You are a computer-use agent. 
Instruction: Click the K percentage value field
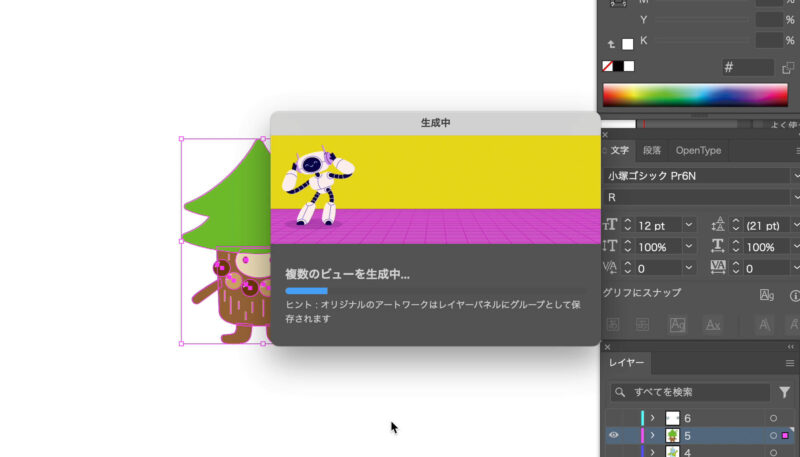[x=769, y=40]
